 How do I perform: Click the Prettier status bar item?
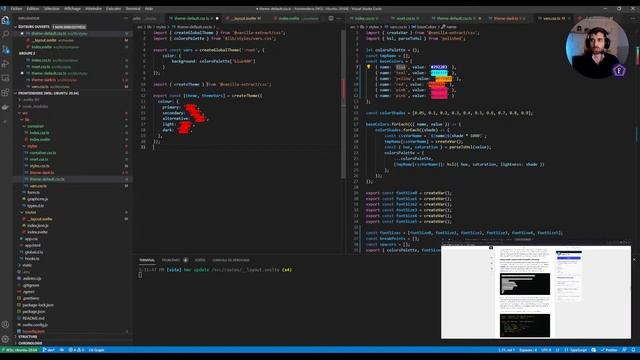click(x=609, y=350)
